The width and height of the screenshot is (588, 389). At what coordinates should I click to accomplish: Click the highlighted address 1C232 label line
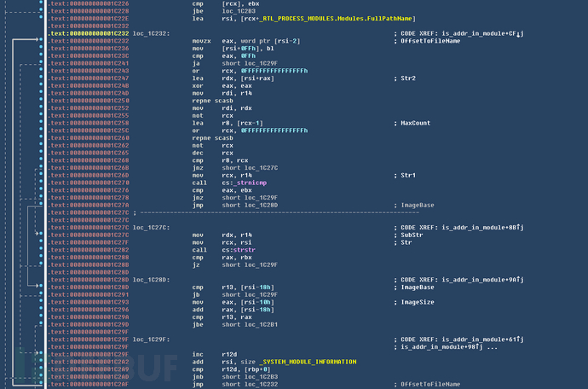(x=88, y=32)
